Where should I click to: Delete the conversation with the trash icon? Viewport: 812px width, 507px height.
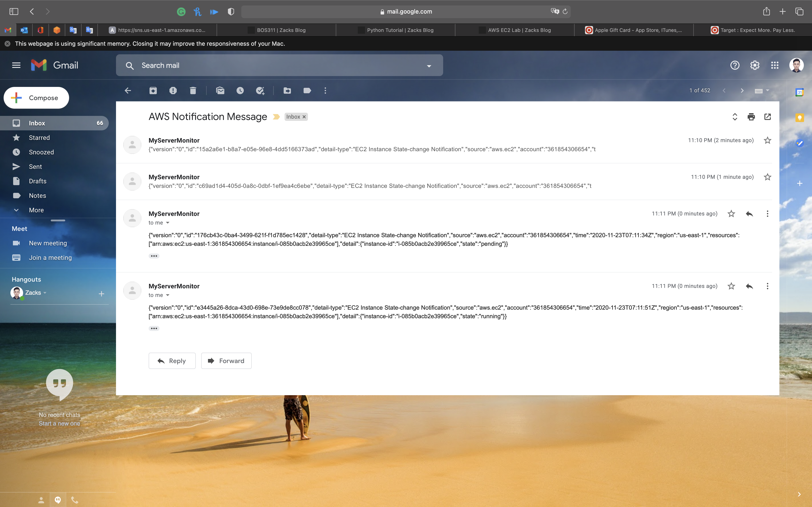193,91
